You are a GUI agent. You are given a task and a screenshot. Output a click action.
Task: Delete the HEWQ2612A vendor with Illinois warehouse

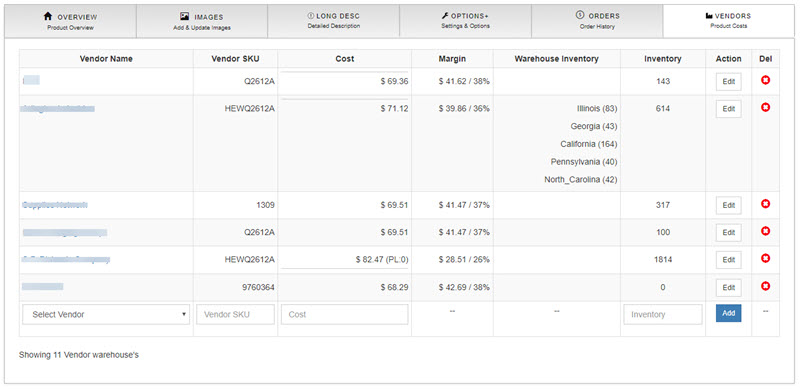tap(765, 107)
